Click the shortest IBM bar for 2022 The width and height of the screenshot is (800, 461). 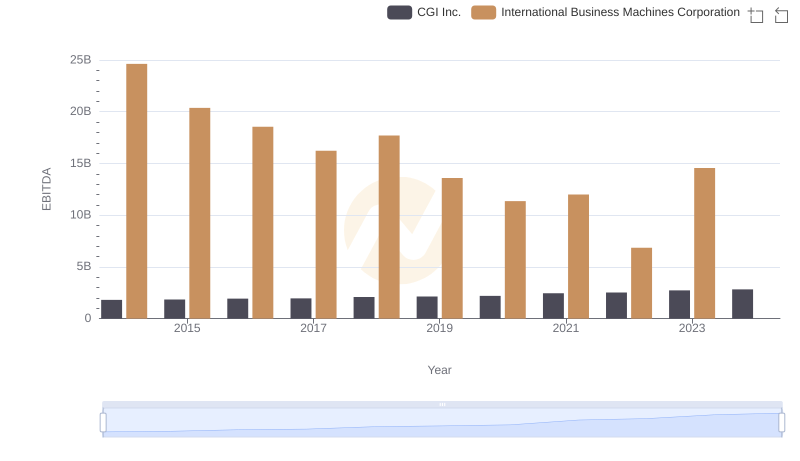pos(641,283)
